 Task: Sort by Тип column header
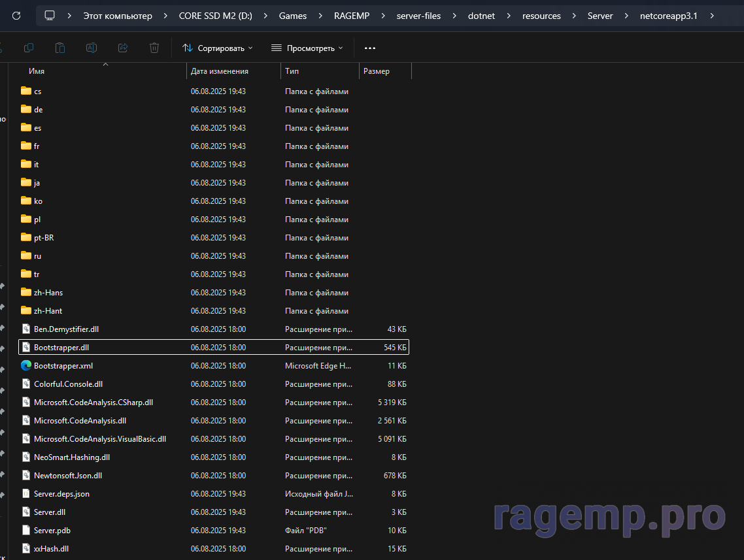pos(292,71)
